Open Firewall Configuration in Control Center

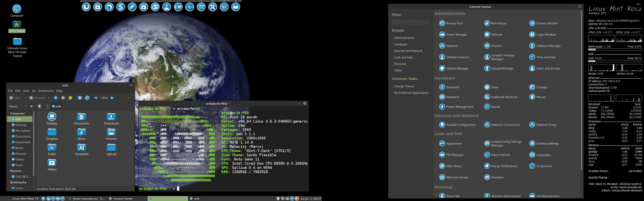coord(457,125)
